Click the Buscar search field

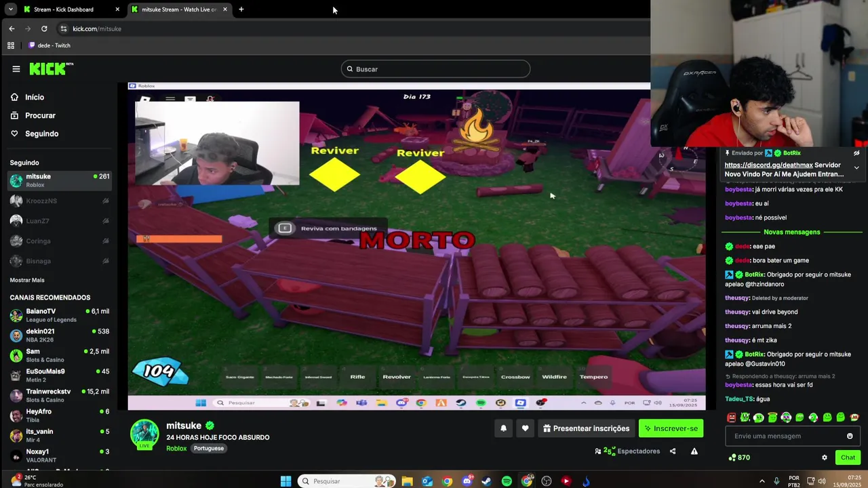[x=435, y=69]
